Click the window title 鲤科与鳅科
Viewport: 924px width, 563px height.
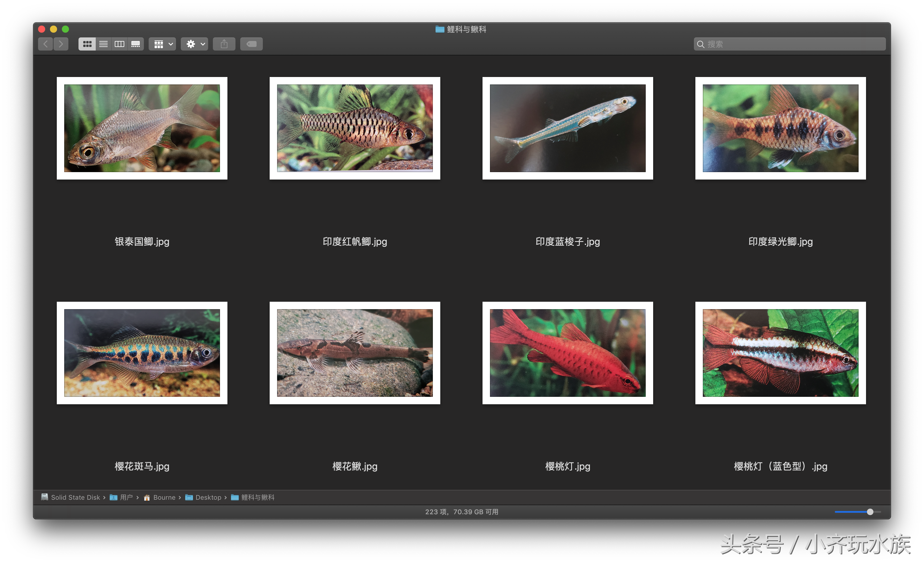point(466,29)
